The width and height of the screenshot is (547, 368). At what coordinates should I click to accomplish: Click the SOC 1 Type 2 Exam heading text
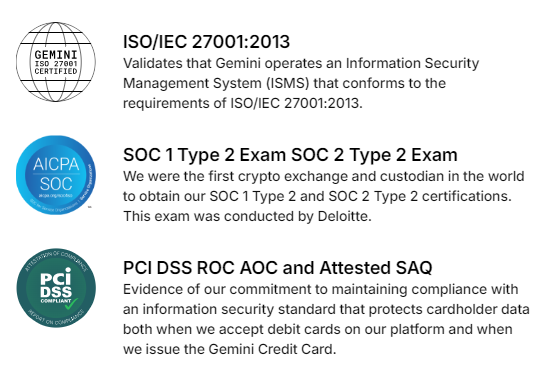(204, 155)
